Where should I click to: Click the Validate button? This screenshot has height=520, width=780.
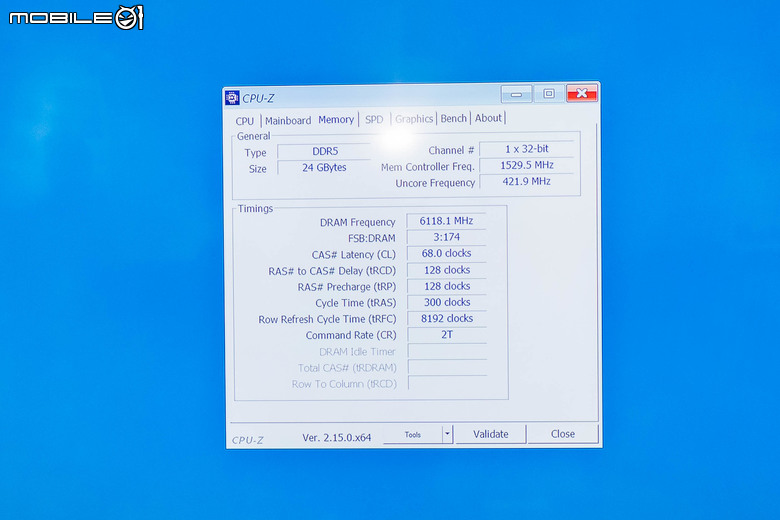(x=490, y=434)
